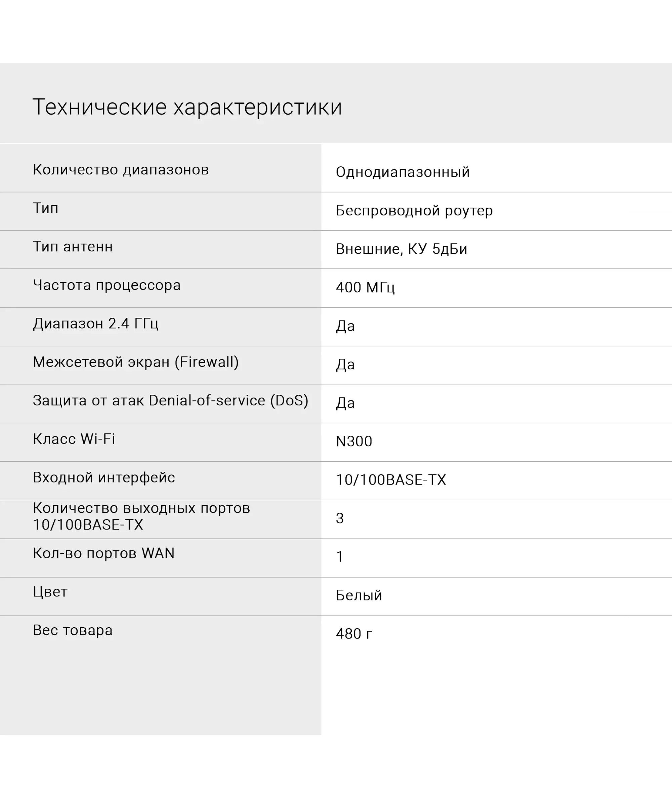672x798 pixels.
Task: Select the "Количество диапазонов" label
Action: click(121, 169)
